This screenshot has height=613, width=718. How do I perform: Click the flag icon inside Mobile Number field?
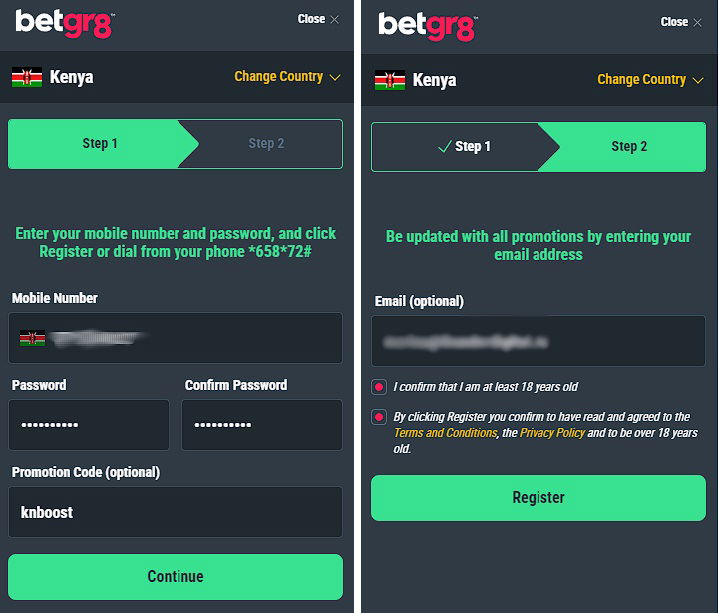point(32,338)
